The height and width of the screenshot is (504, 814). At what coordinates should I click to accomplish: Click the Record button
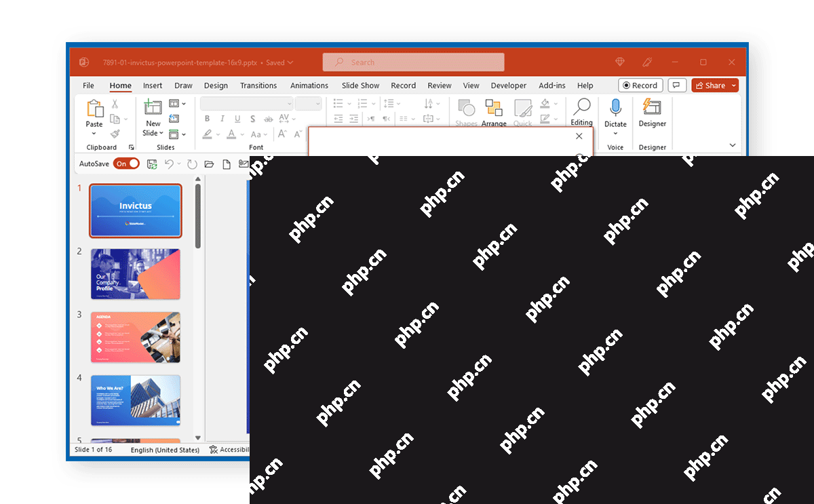[640, 85]
